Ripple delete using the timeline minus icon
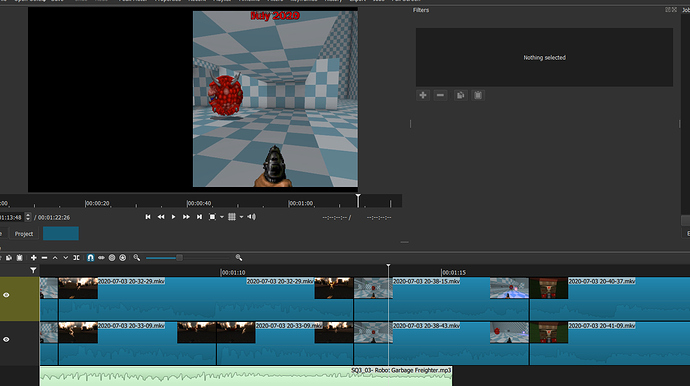Screen dimensions: 690x386 (44, 258)
